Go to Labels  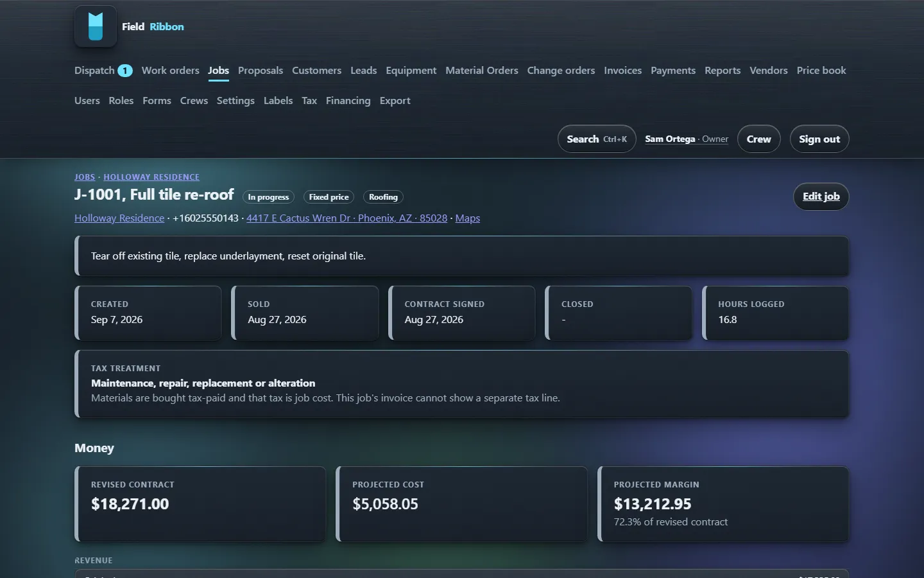tap(278, 101)
